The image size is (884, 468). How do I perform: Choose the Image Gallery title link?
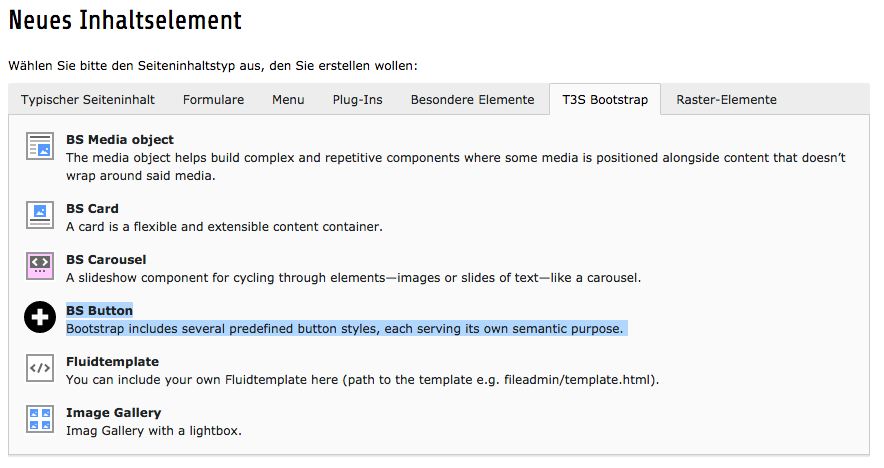click(113, 413)
